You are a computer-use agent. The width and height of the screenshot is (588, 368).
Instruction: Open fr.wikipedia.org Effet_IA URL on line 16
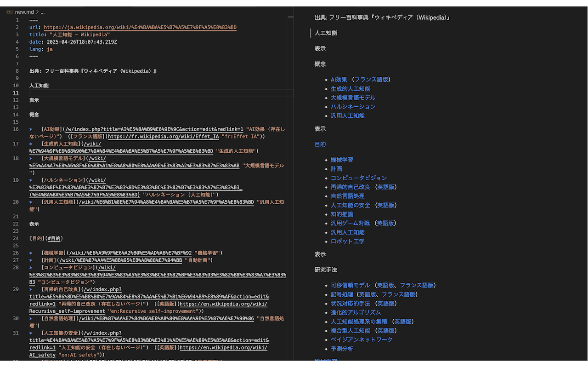pos(163,137)
